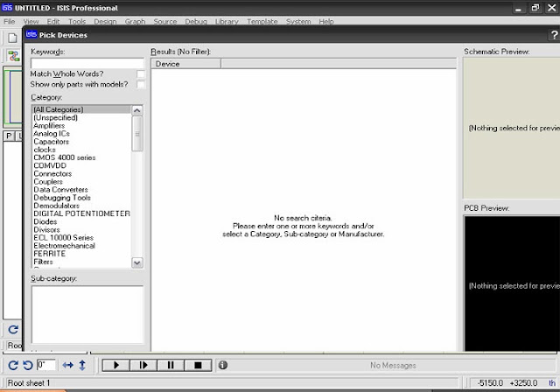The image size is (560, 392).
Task: Stop the simulation
Action: click(x=198, y=365)
